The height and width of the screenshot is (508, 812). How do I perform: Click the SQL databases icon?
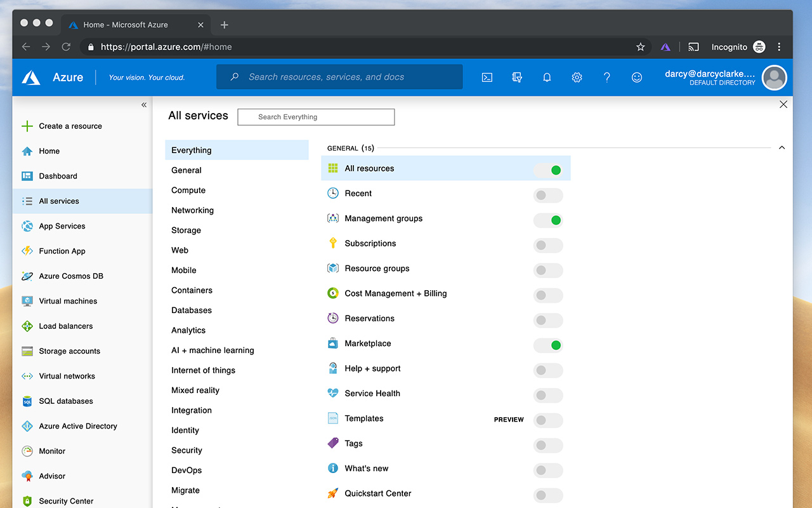tap(27, 401)
